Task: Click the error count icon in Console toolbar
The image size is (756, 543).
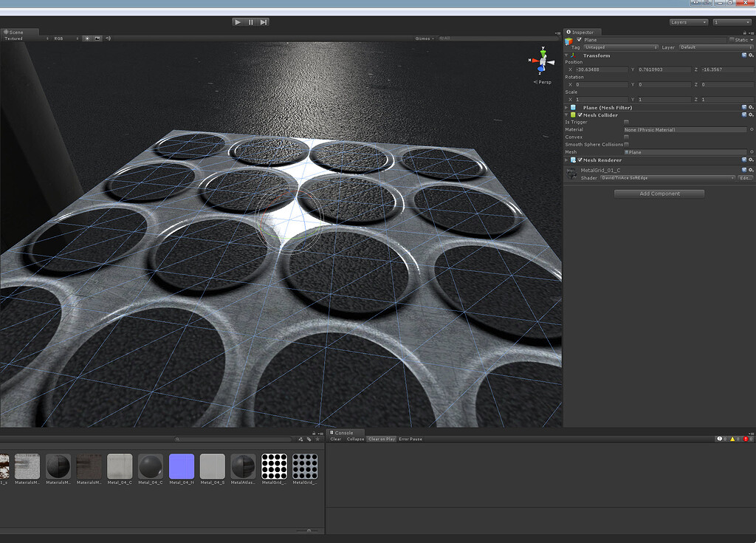Action: [x=746, y=438]
